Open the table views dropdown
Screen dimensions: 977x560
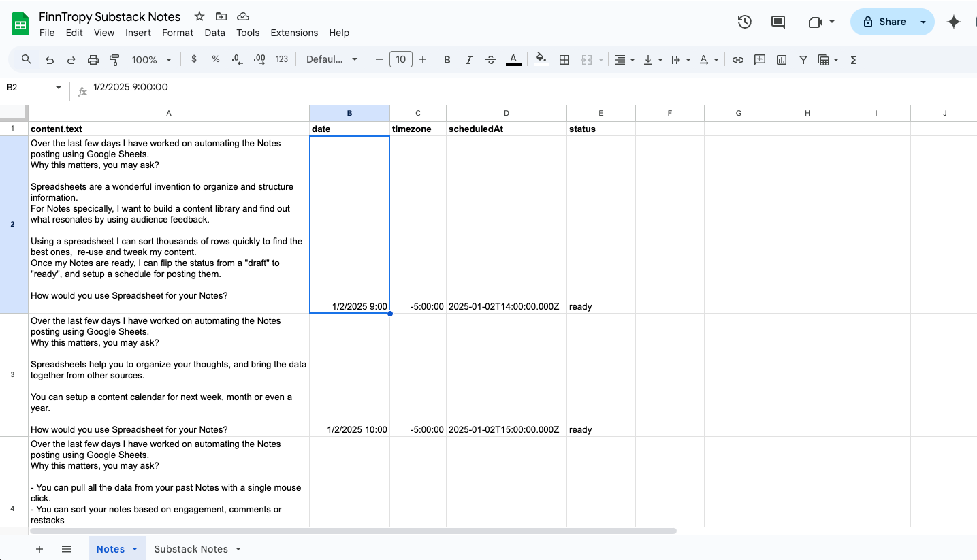(x=828, y=60)
